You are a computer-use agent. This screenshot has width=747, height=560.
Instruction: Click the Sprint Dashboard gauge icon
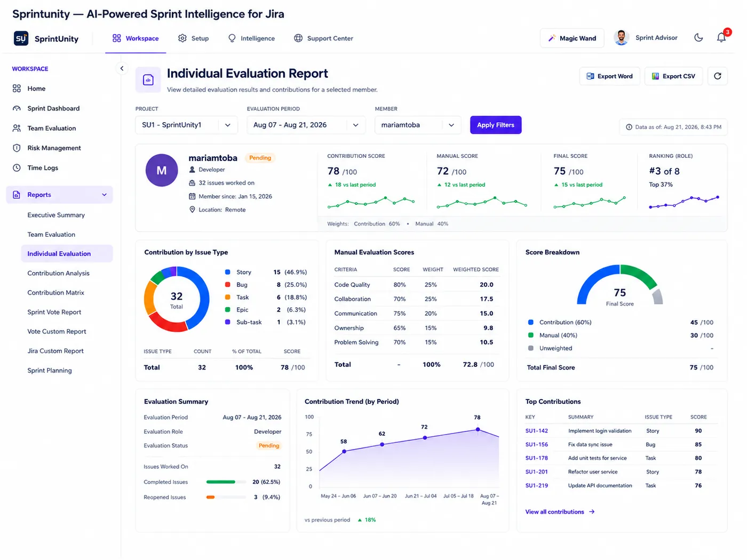coord(17,108)
